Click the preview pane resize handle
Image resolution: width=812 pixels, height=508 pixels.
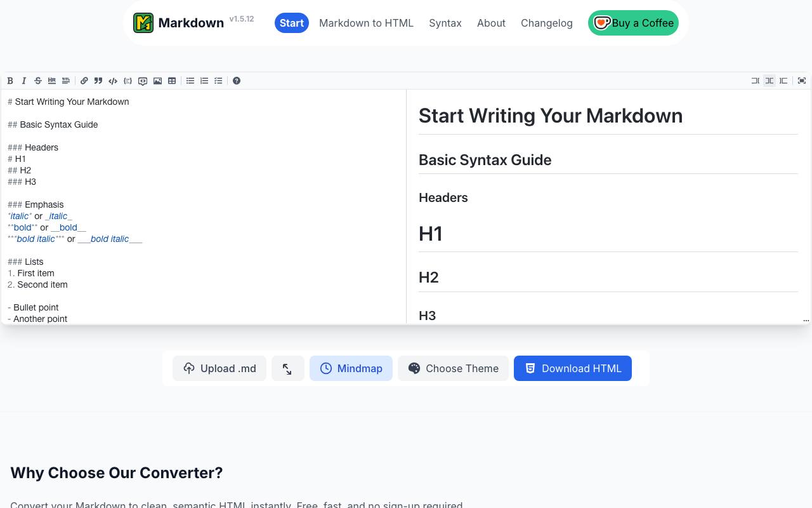point(806,320)
